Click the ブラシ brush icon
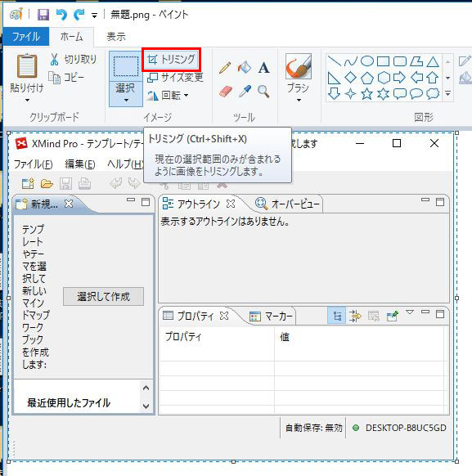Viewport: 472px width, 476px height. pyautogui.click(x=298, y=66)
